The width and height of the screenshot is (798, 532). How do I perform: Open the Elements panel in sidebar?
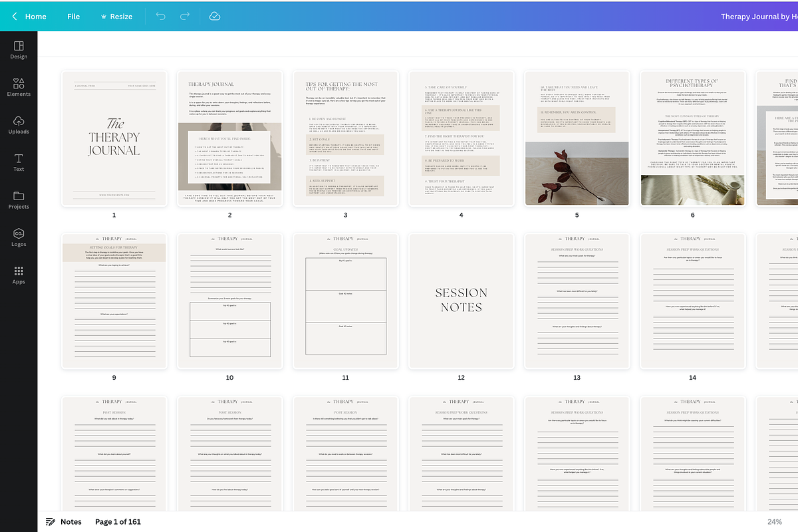(19, 87)
